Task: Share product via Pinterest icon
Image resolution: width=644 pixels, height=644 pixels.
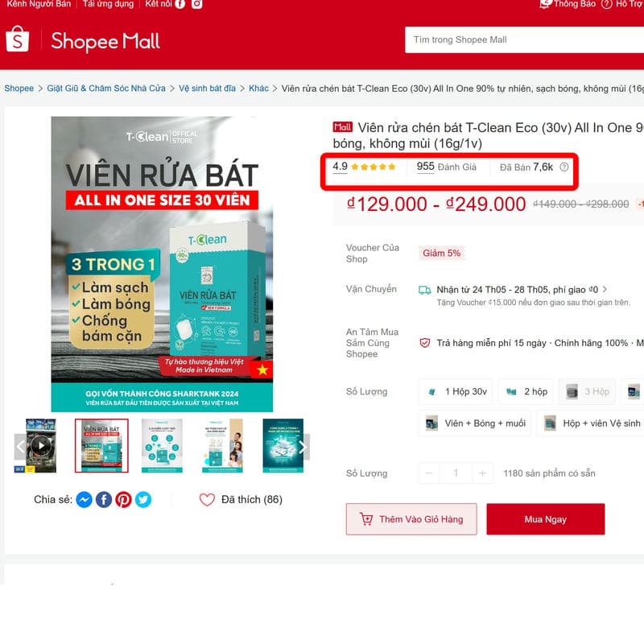Action: click(124, 499)
